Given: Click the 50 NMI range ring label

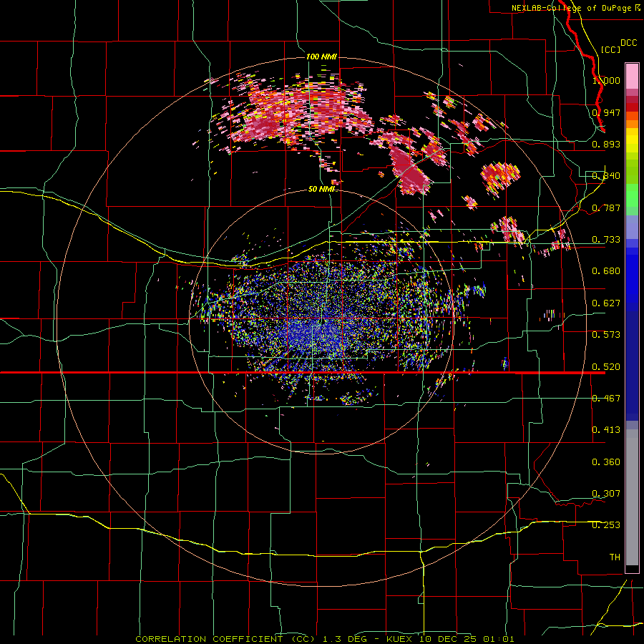Looking at the screenshot, I should [x=321, y=190].
